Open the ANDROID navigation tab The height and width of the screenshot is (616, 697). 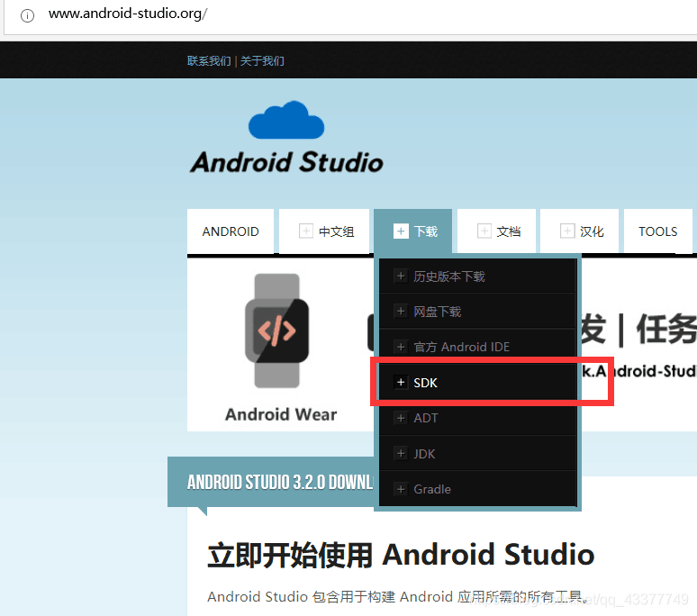pos(231,231)
